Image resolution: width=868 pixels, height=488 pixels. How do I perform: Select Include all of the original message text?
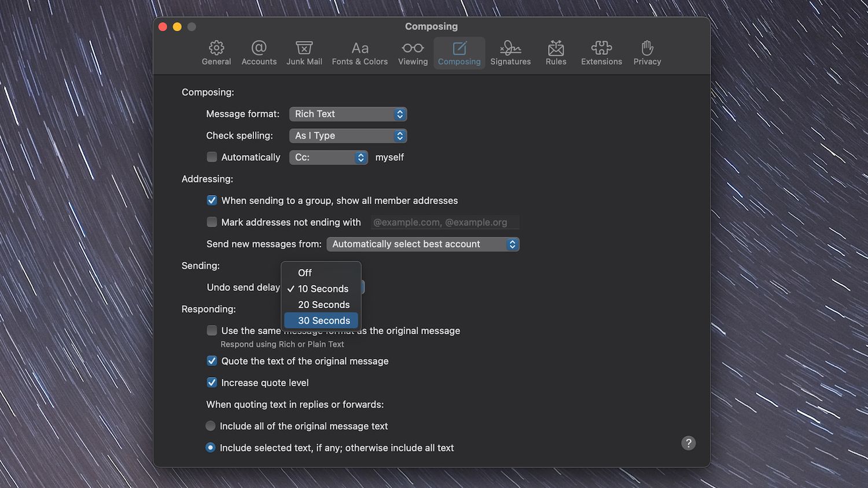(x=211, y=426)
